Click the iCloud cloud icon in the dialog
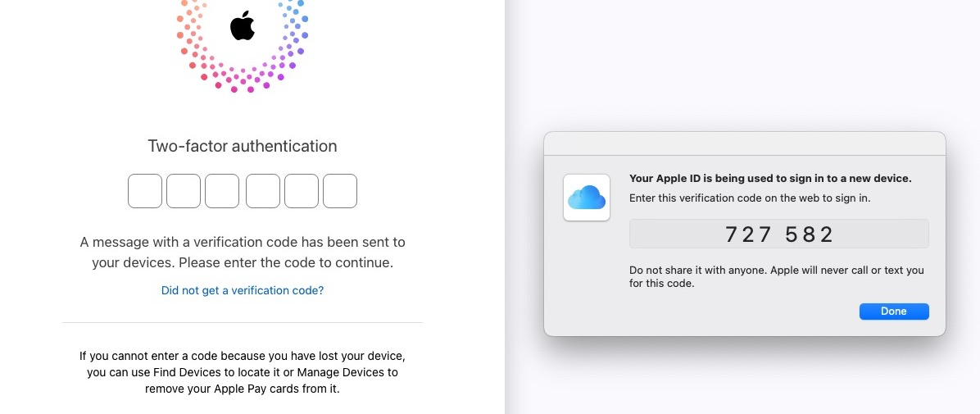Screen dimensions: 980x414 [586, 198]
